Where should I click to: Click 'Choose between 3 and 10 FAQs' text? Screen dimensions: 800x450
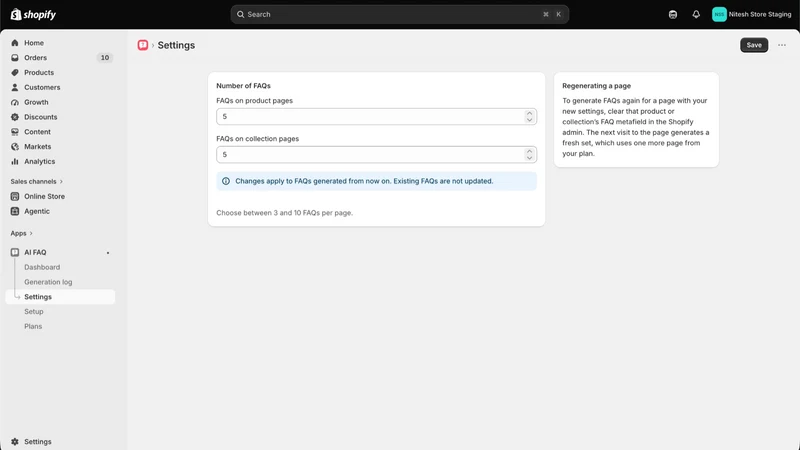285,213
